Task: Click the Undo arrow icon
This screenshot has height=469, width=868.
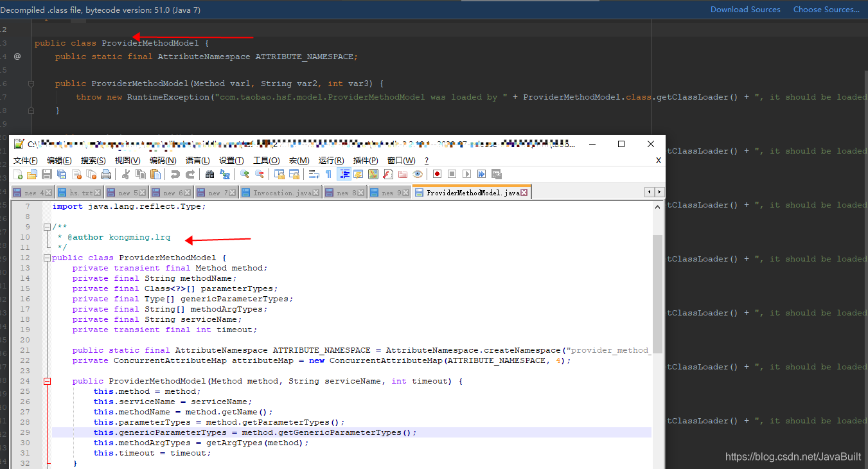Action: 175,174
